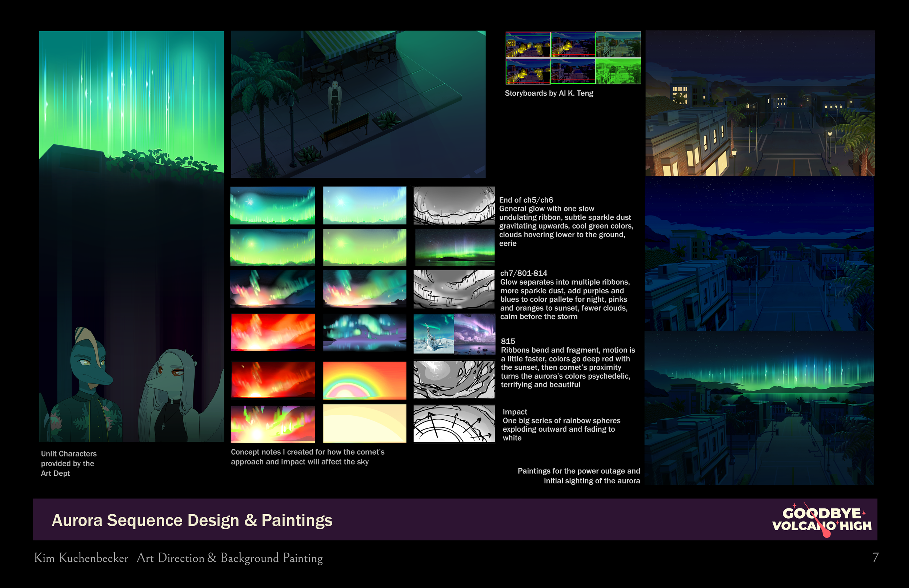Image resolution: width=909 pixels, height=588 pixels.
Task: Click the Goodbye Volcano High logo
Action: (821, 520)
